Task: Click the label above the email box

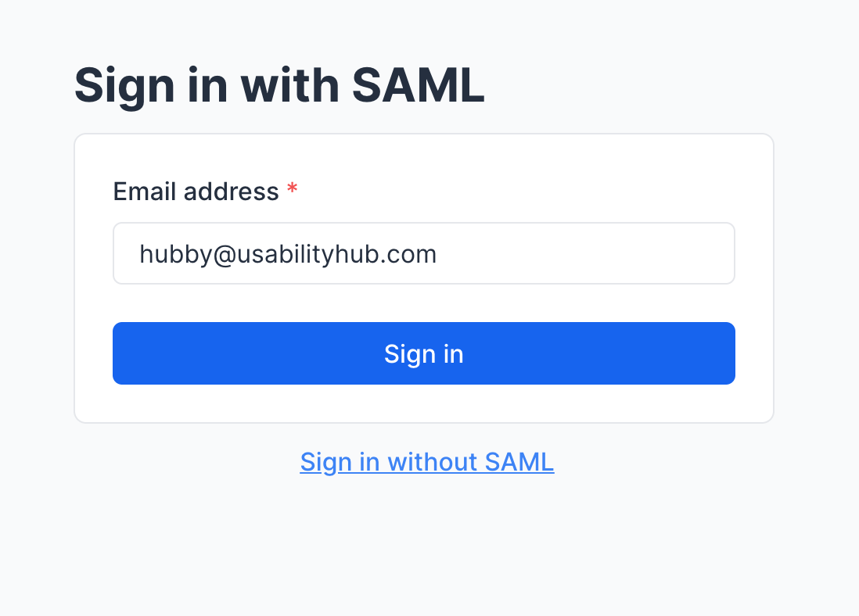Action: [x=196, y=192]
